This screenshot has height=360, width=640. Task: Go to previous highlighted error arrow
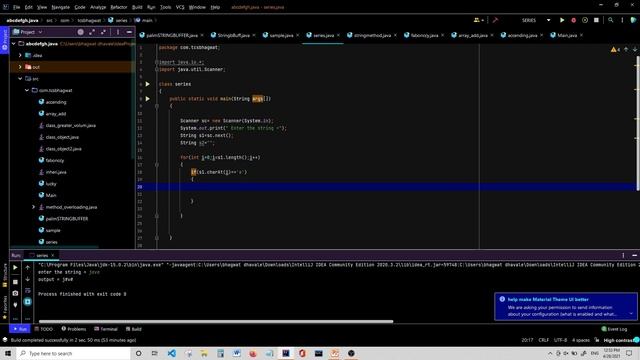tap(626, 49)
